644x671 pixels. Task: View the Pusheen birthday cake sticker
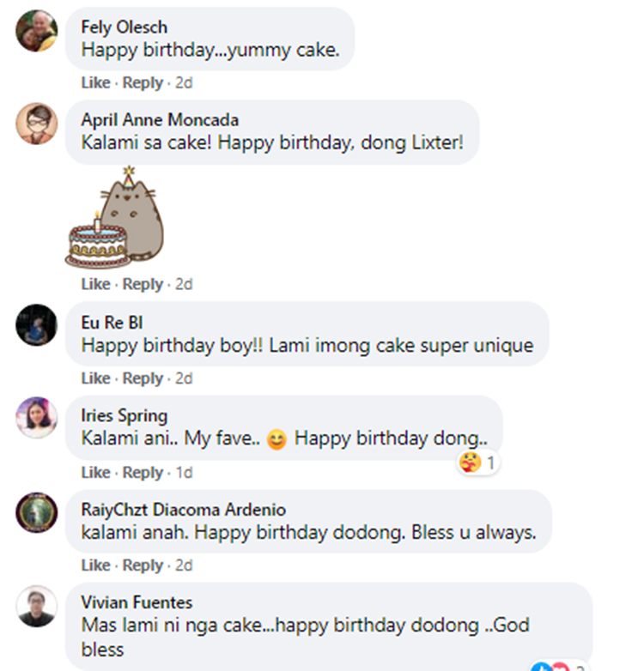[x=115, y=218]
